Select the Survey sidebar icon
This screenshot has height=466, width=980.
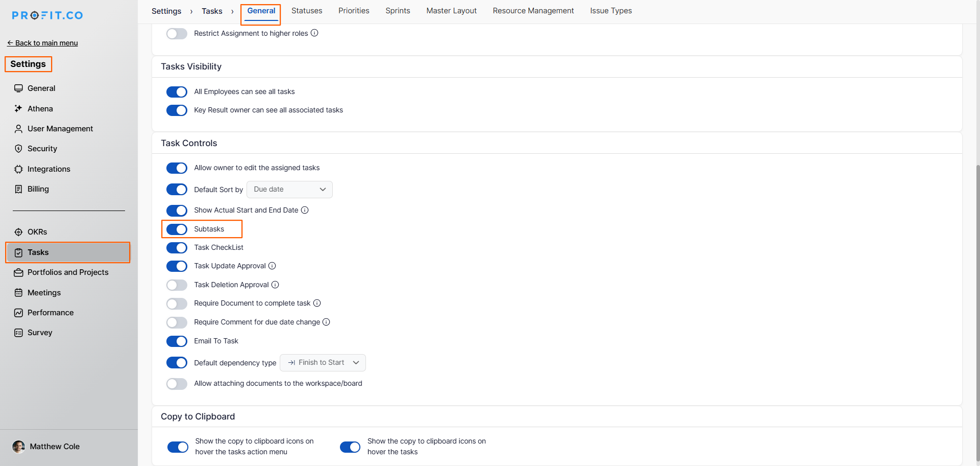(18, 332)
